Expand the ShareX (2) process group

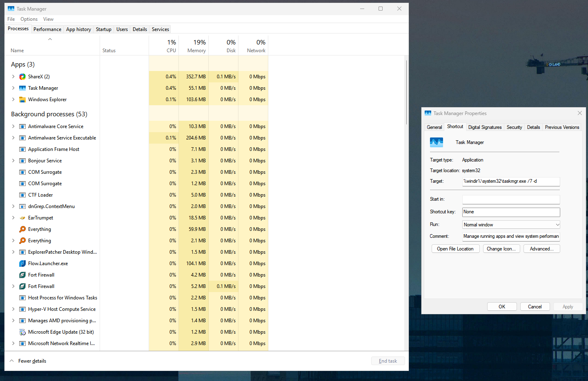(13, 77)
